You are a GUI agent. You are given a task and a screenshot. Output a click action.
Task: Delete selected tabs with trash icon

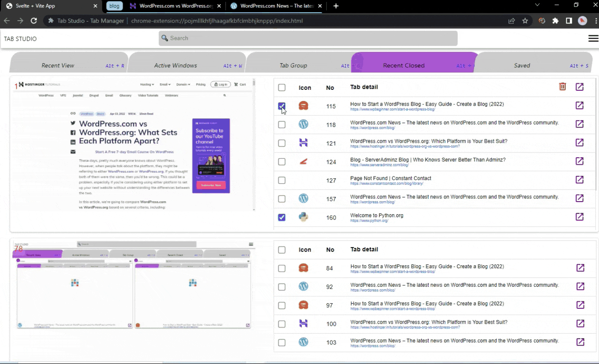[562, 87]
